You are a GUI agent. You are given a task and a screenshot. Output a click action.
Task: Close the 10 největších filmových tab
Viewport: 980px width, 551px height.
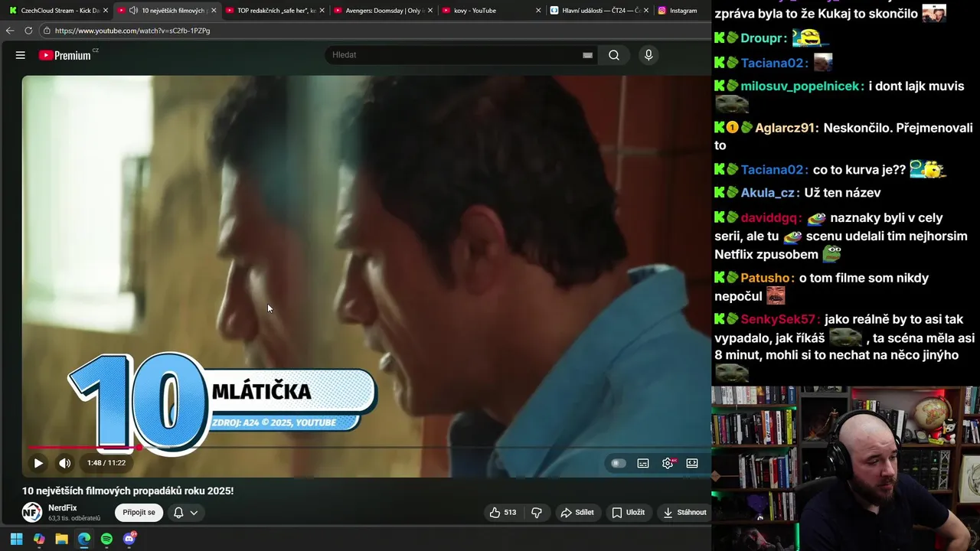click(x=214, y=11)
